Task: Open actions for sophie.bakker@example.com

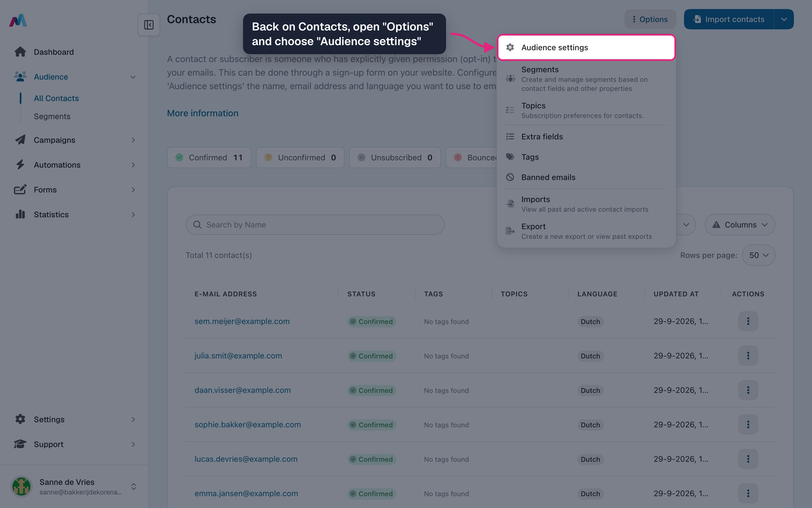Action: 748,424
